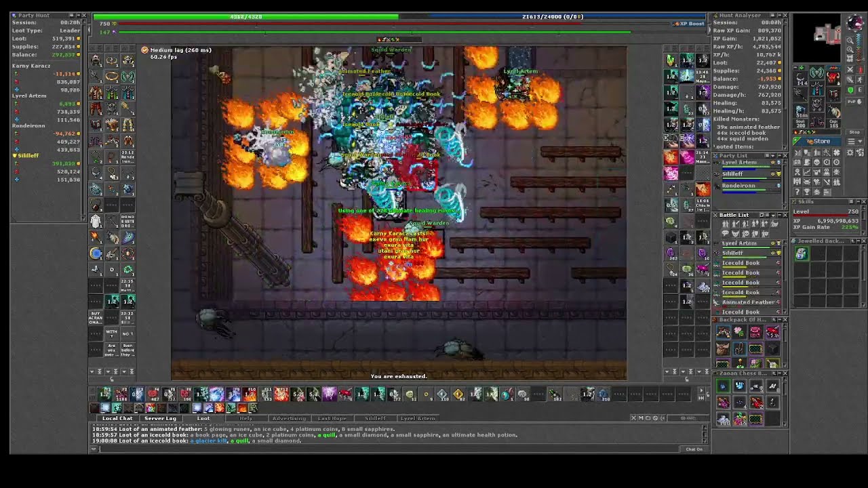868x488 pixels.
Task: Switch to Advertising chat tab
Action: (289, 418)
